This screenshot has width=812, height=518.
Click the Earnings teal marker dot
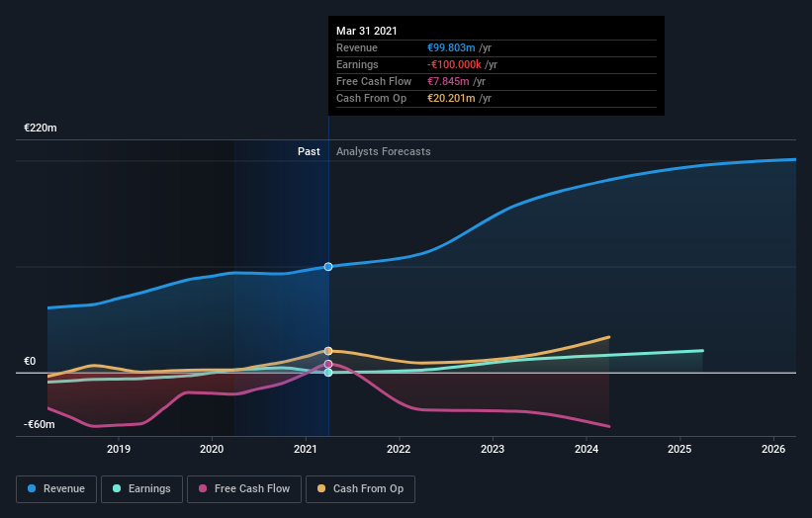328,373
